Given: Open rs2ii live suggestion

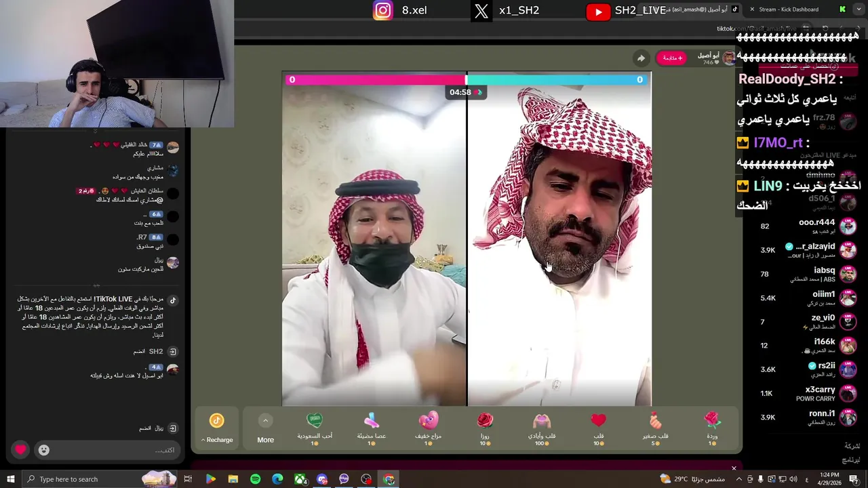Looking at the screenshot, I should pos(807,369).
